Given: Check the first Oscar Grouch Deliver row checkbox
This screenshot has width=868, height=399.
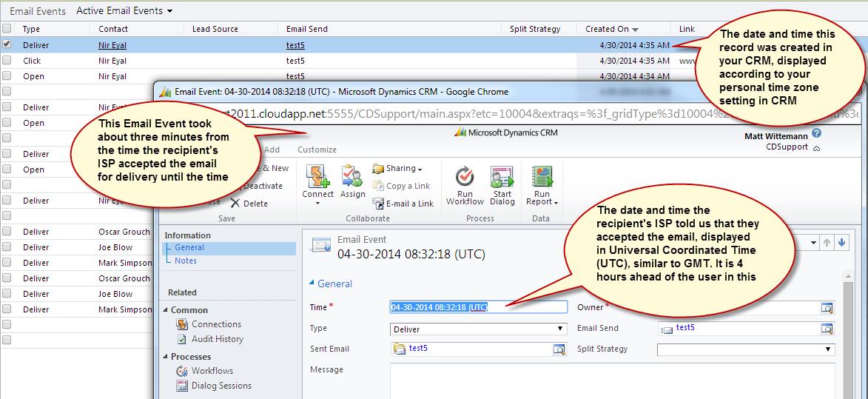Looking at the screenshot, I should click(7, 231).
